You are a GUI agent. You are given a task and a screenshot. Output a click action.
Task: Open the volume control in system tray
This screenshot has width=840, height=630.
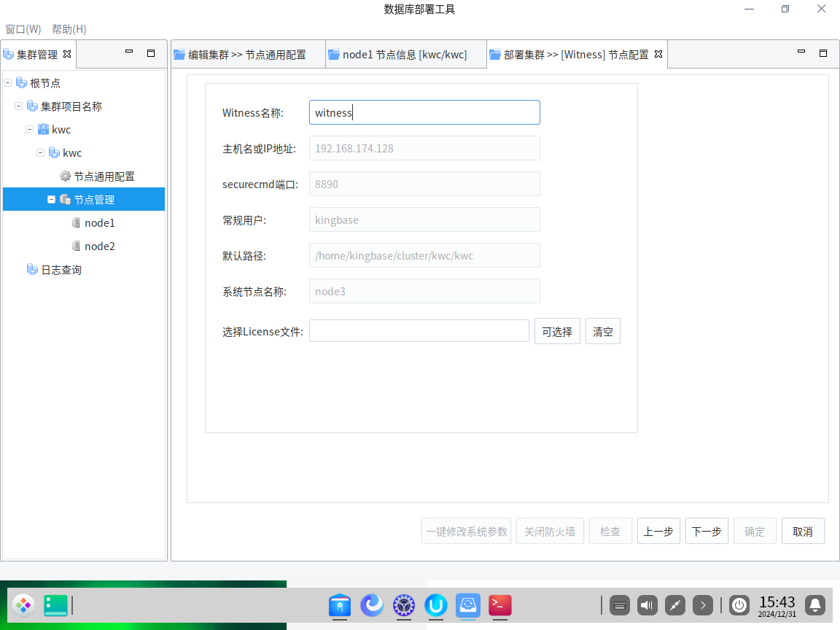[x=647, y=605]
